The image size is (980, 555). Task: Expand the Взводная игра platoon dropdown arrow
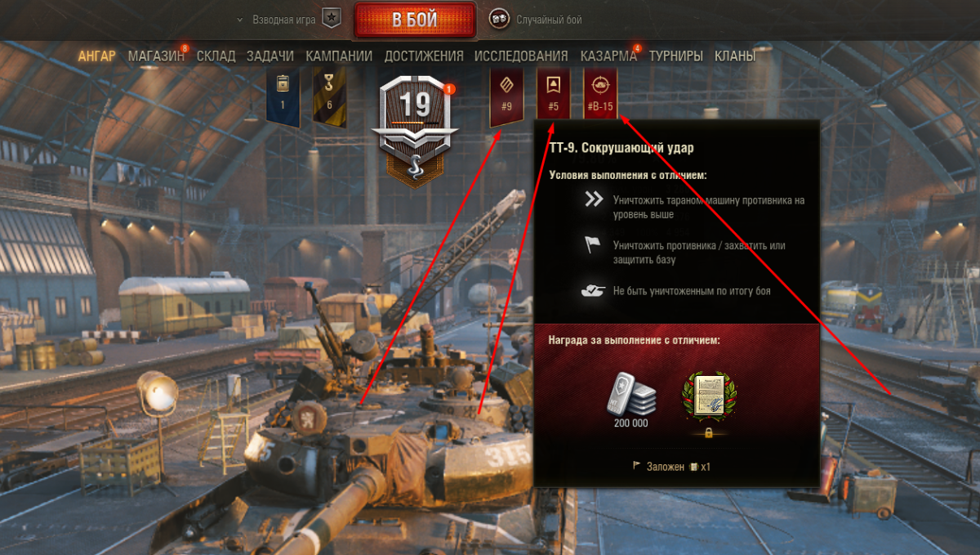point(239,19)
